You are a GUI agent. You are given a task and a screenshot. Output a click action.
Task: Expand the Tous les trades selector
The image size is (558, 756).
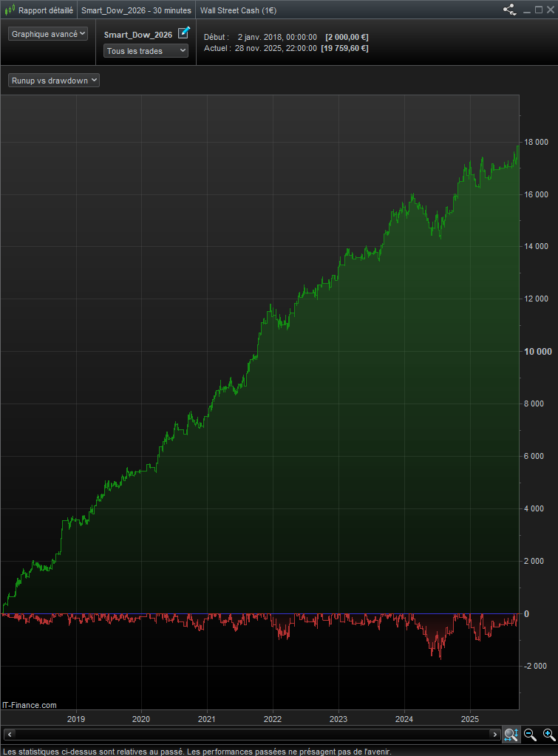pyautogui.click(x=146, y=50)
